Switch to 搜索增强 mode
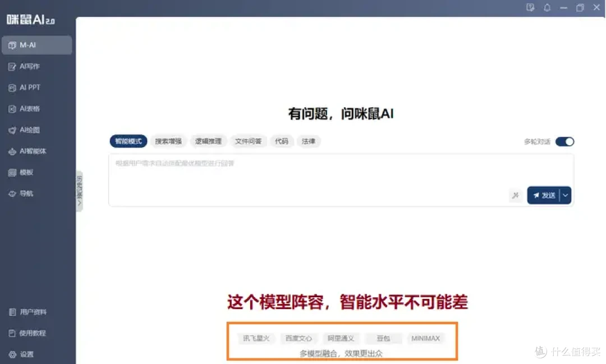 pos(168,141)
